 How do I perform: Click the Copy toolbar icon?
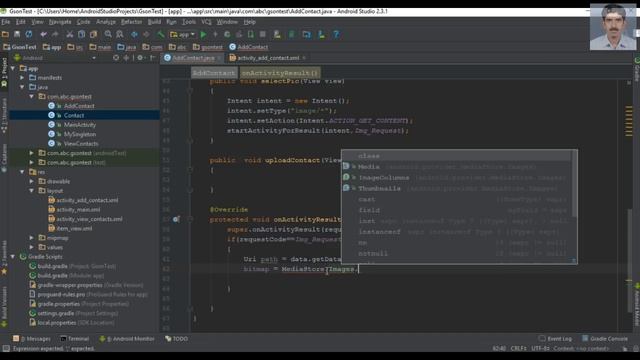(82, 35)
